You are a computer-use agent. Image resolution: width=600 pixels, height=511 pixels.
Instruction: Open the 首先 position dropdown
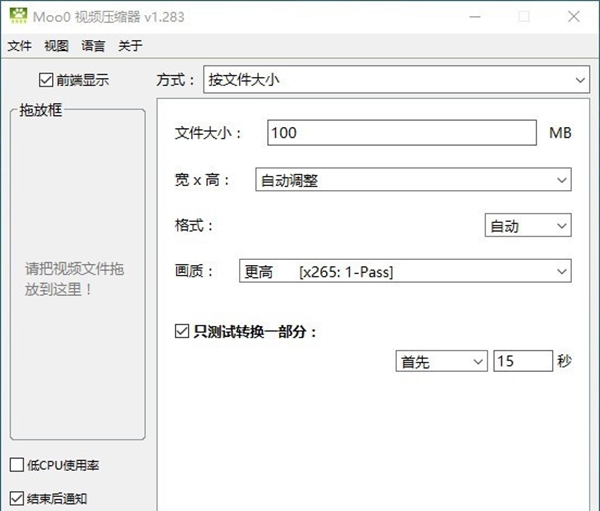pos(442,361)
